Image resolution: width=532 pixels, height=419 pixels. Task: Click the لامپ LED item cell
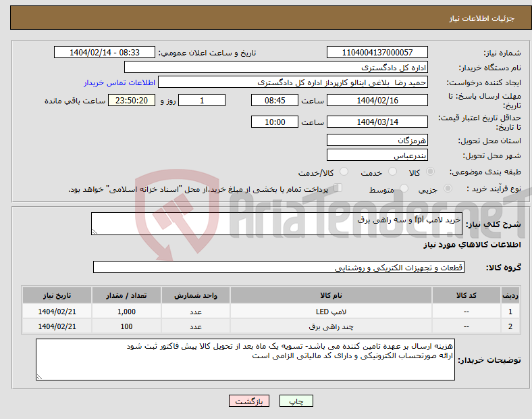pos(331,312)
